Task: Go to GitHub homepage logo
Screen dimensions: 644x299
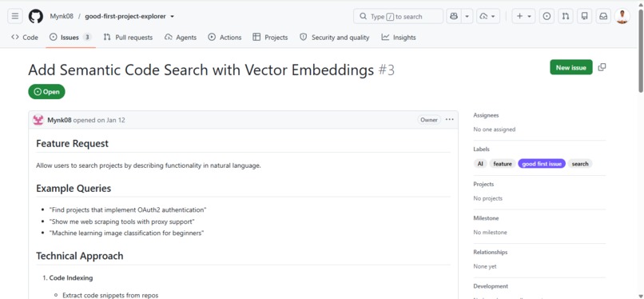Action: (36, 17)
